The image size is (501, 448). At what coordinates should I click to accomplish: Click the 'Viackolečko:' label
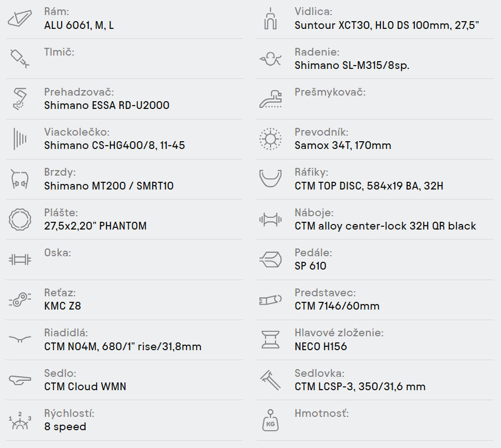(x=77, y=132)
